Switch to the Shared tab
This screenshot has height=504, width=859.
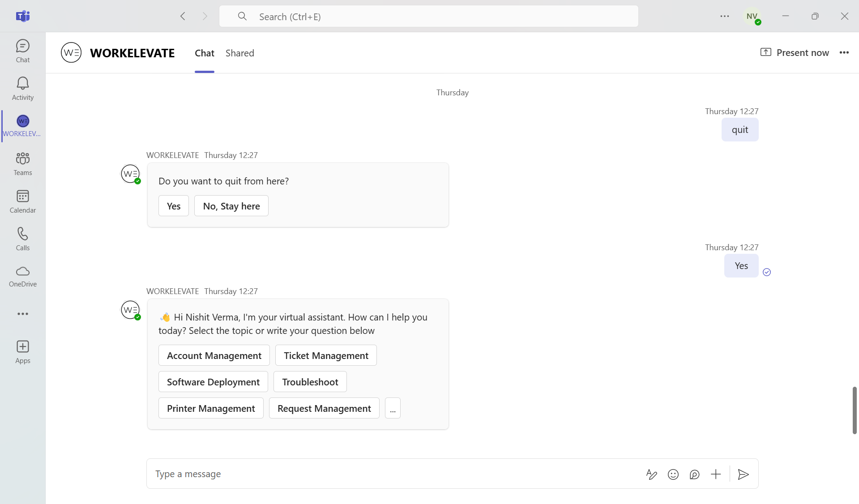point(240,53)
